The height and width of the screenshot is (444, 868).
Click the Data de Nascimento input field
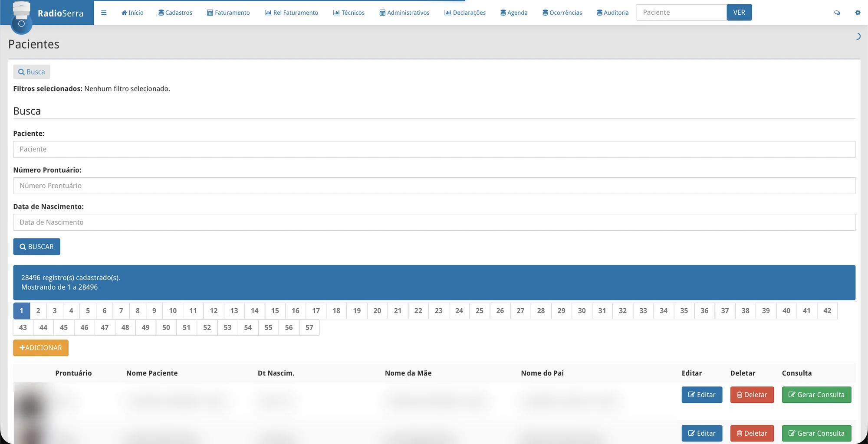[434, 222]
